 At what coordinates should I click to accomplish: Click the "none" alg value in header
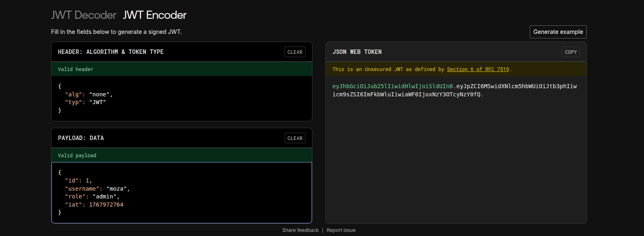(x=99, y=94)
